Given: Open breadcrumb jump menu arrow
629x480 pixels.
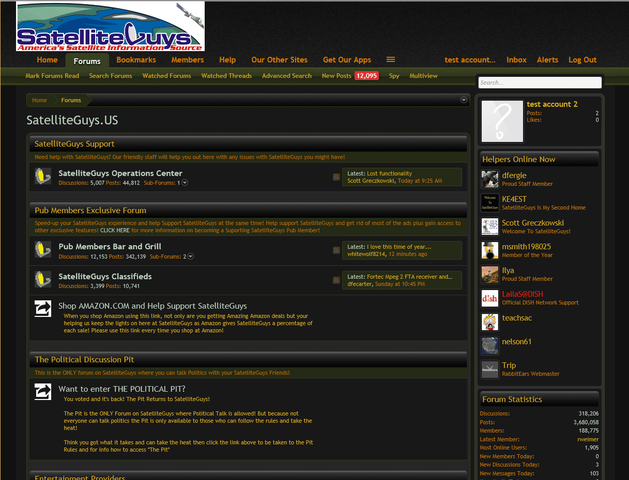Looking at the screenshot, I should point(464,100).
